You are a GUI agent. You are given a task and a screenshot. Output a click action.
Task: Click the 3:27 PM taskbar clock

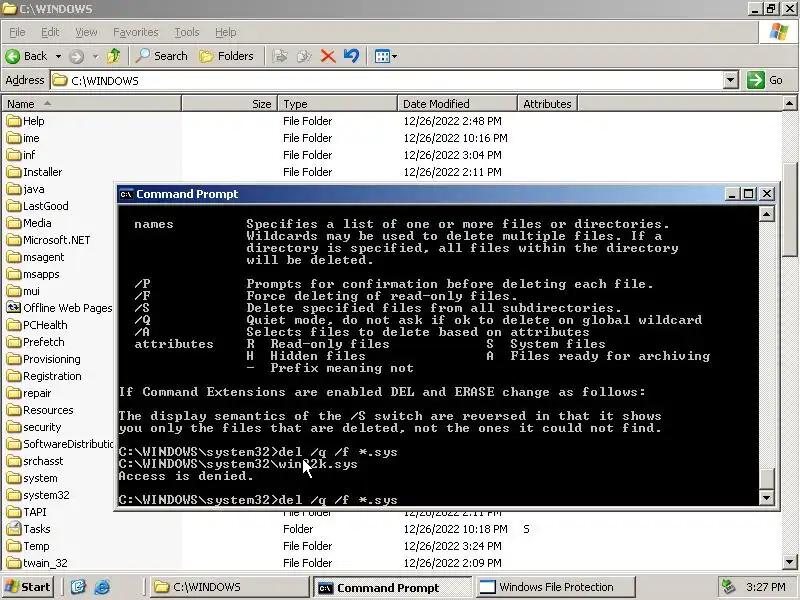pos(765,587)
